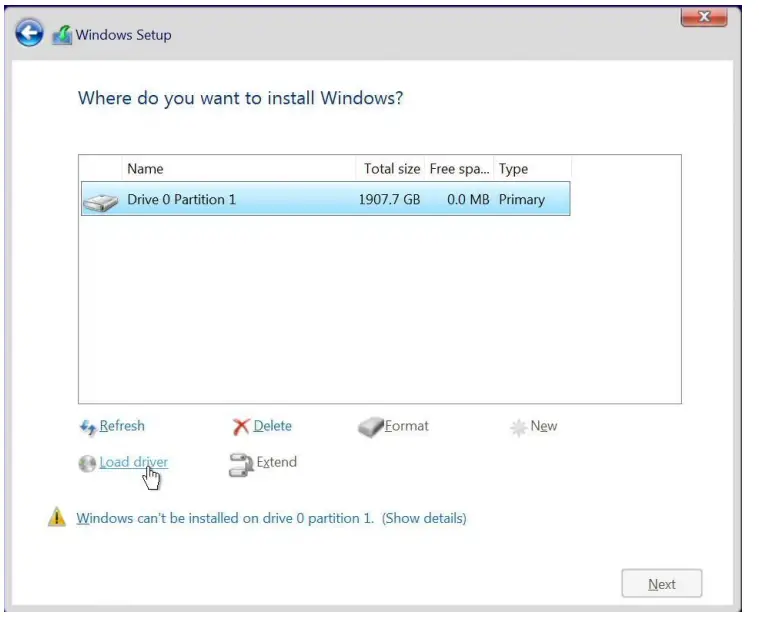The width and height of the screenshot is (759, 620).
Task: Refresh the drive list
Action: pyautogui.click(x=122, y=426)
